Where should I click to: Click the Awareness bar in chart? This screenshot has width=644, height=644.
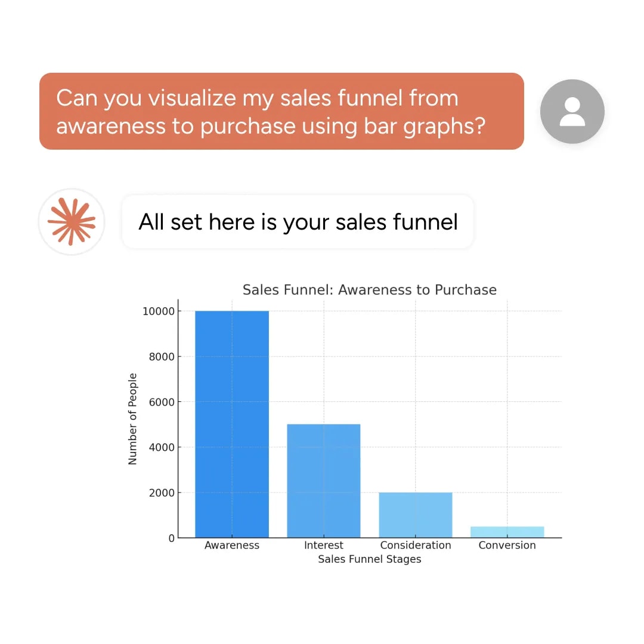(x=231, y=425)
